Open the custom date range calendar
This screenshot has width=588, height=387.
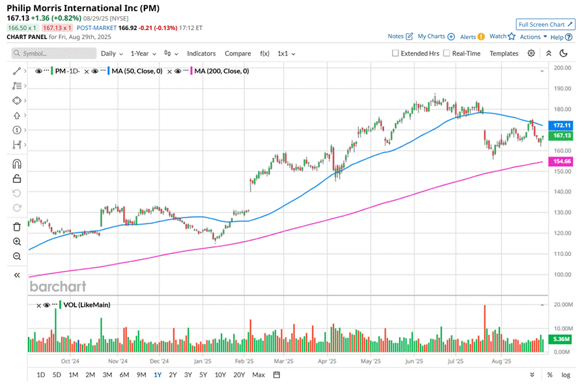pos(277,375)
